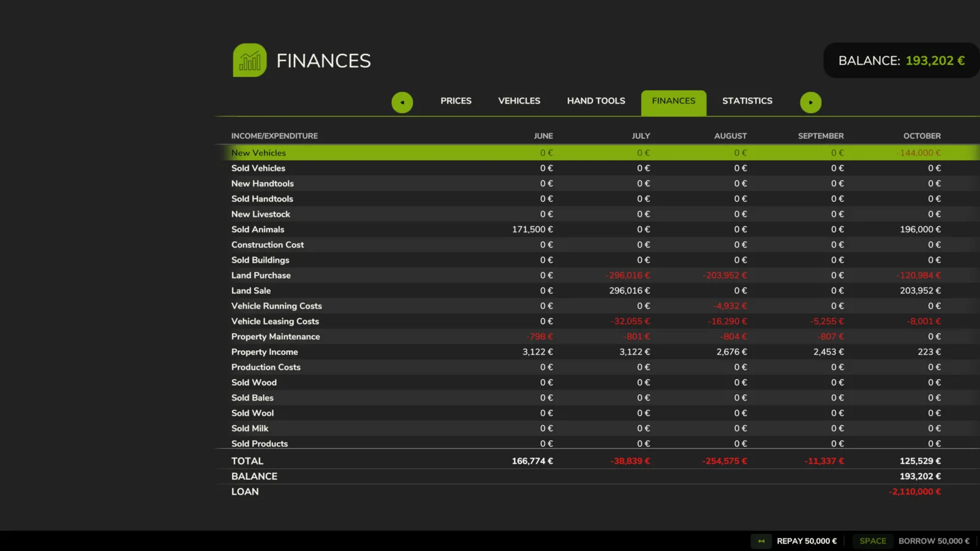The image size is (980, 551).
Task: Click Vehicle Leasing Costs July value -32,055 €
Action: (x=630, y=321)
